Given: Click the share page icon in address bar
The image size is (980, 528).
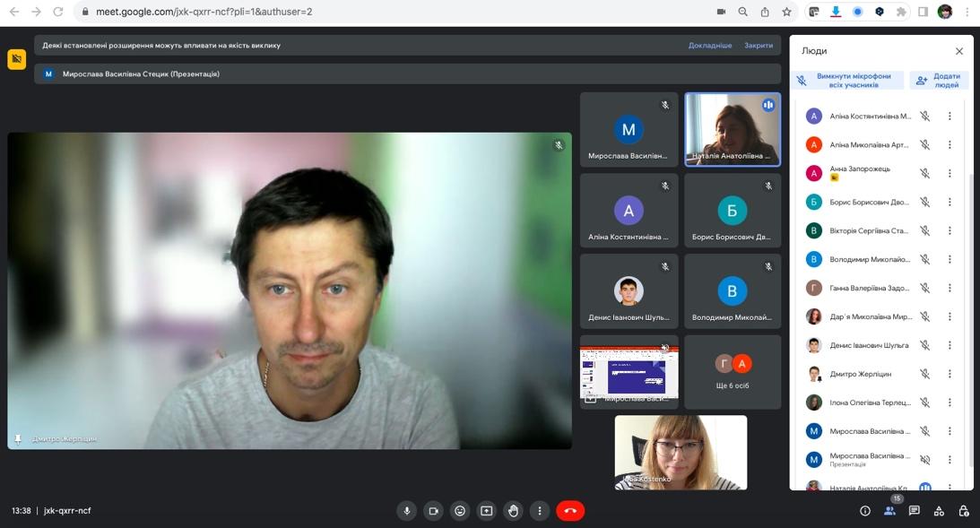Looking at the screenshot, I should 765,12.
